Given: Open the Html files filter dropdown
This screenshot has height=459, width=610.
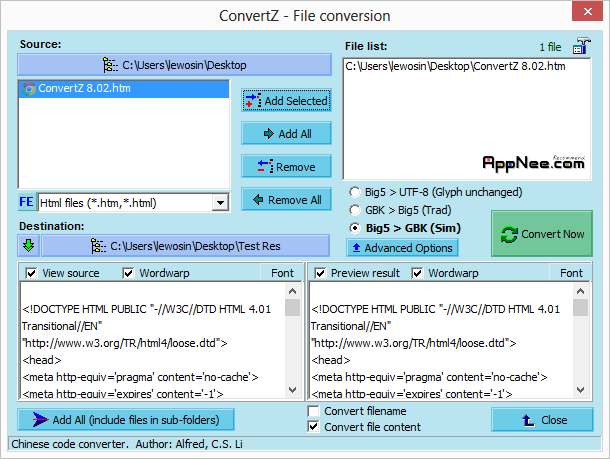Looking at the screenshot, I should [220, 203].
